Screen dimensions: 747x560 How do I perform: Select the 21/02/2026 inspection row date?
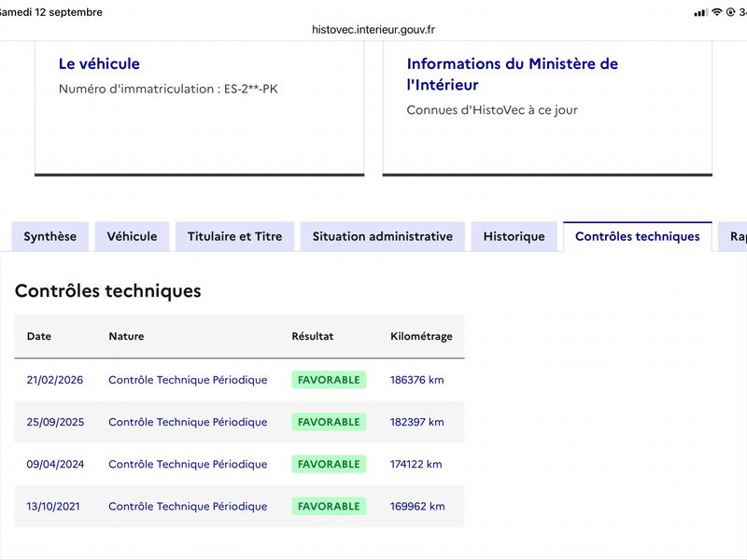[x=55, y=380]
